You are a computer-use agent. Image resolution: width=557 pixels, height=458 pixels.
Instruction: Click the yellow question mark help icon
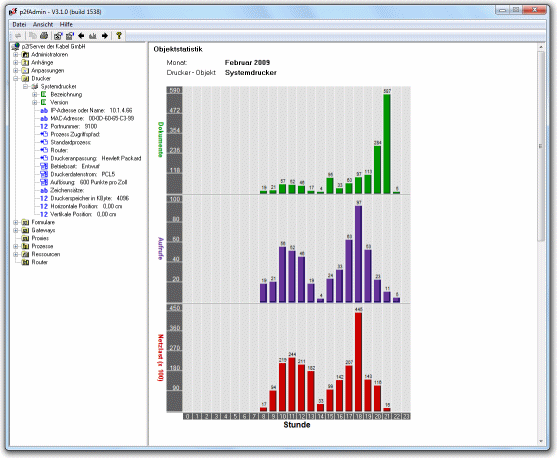(x=119, y=36)
